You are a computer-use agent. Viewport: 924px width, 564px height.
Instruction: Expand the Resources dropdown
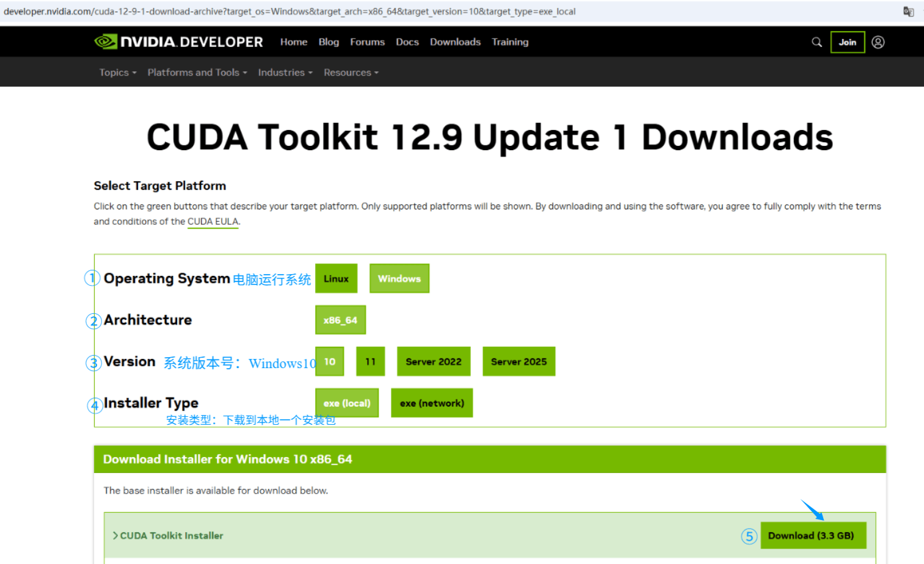[x=351, y=72]
